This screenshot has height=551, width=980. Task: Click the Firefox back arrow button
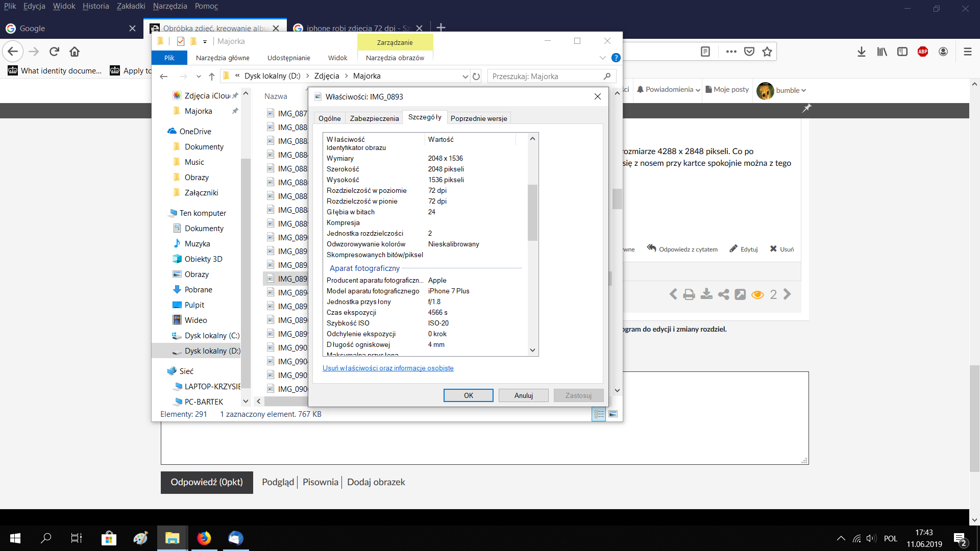[x=13, y=52]
